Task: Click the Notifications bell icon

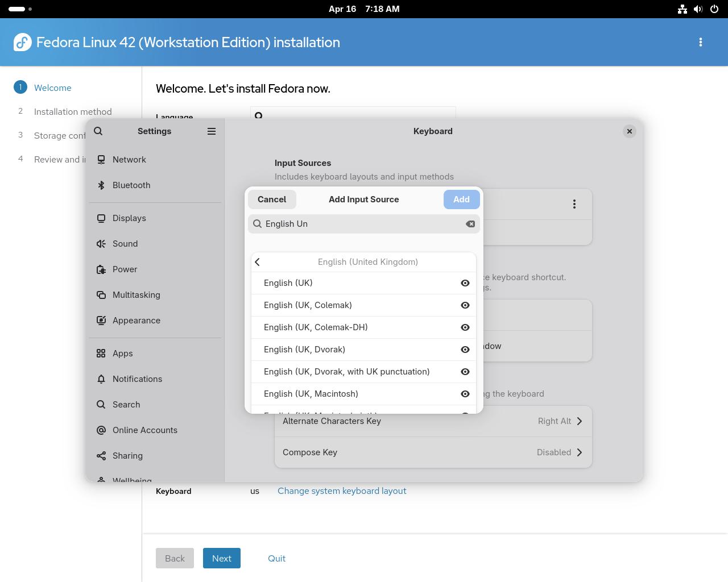Action: point(101,379)
